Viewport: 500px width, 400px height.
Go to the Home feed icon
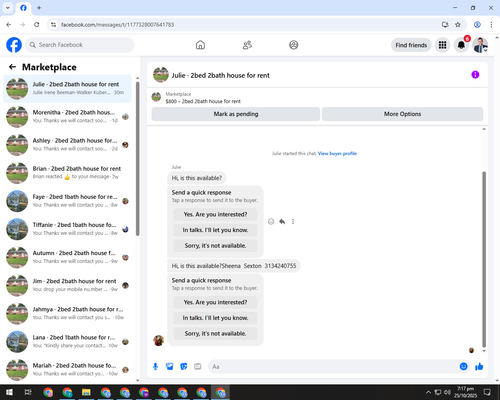click(x=200, y=45)
